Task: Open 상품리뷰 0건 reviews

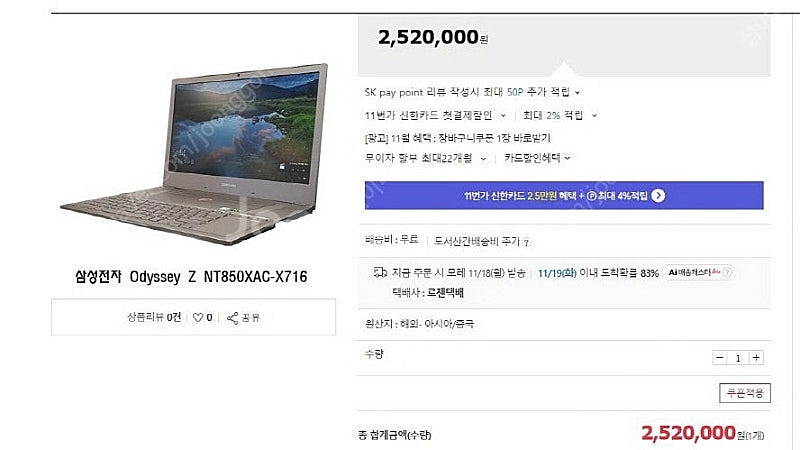Action: [154, 317]
